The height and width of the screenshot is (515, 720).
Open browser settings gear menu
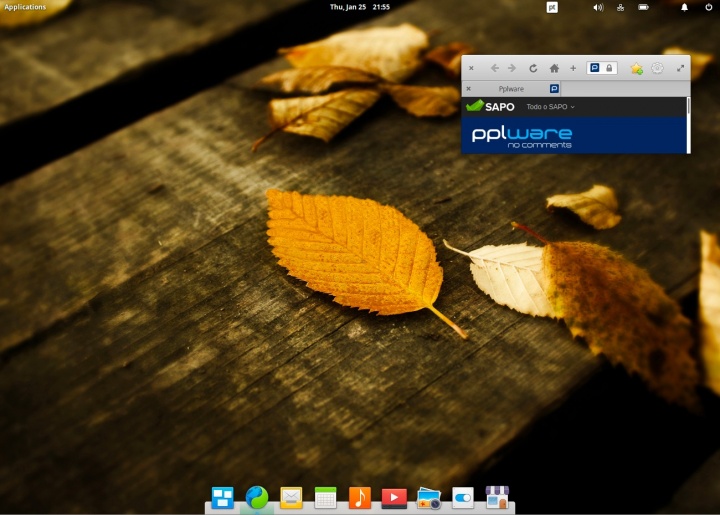[657, 69]
